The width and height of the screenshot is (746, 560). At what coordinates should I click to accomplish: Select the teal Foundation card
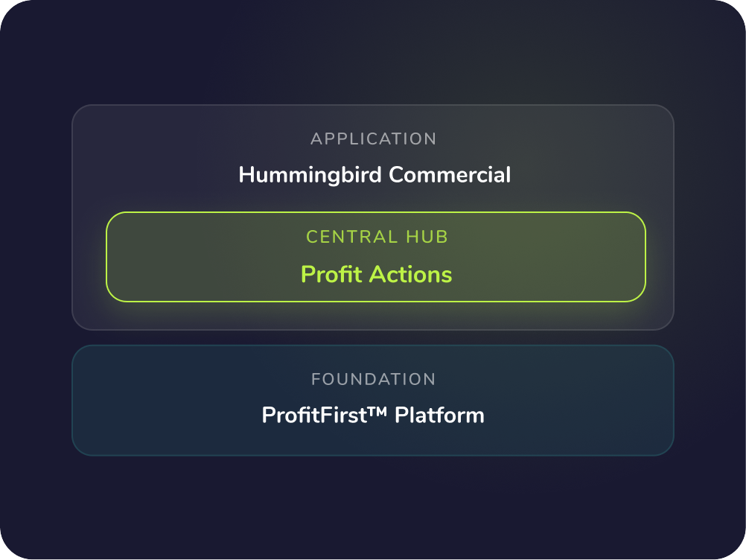tap(373, 401)
